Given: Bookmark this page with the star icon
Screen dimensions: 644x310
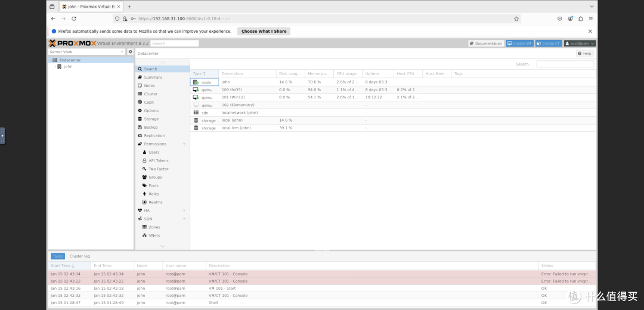Looking at the screenshot, I should pyautogui.click(x=516, y=19).
